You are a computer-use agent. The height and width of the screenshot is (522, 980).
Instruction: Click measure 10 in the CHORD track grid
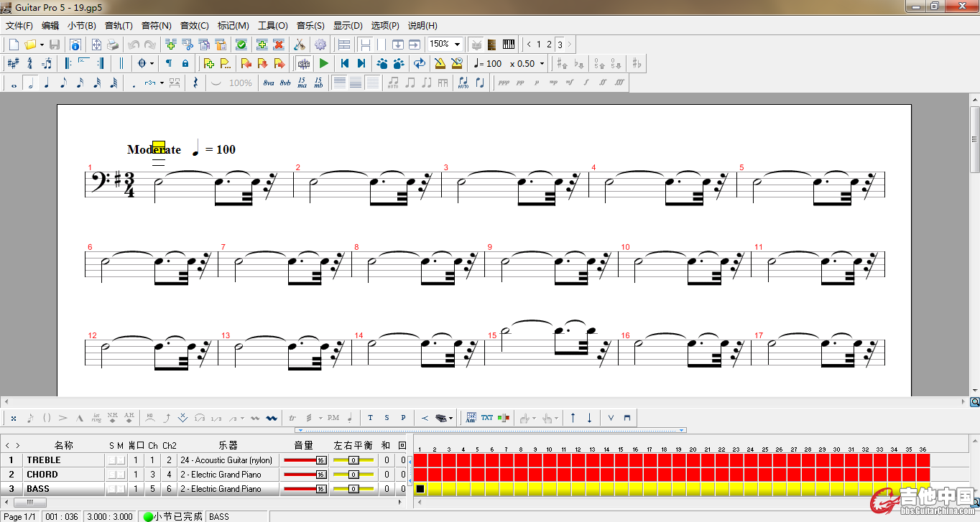550,475
